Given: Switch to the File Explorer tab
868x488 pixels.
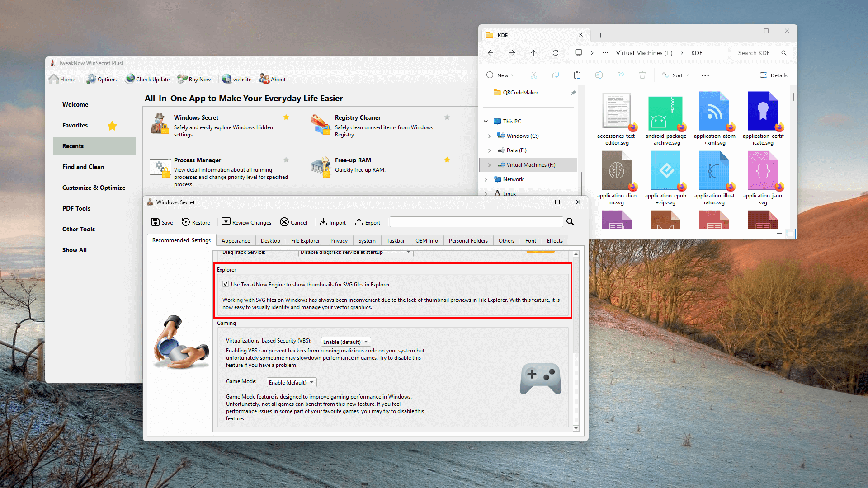Looking at the screenshot, I should click(305, 240).
